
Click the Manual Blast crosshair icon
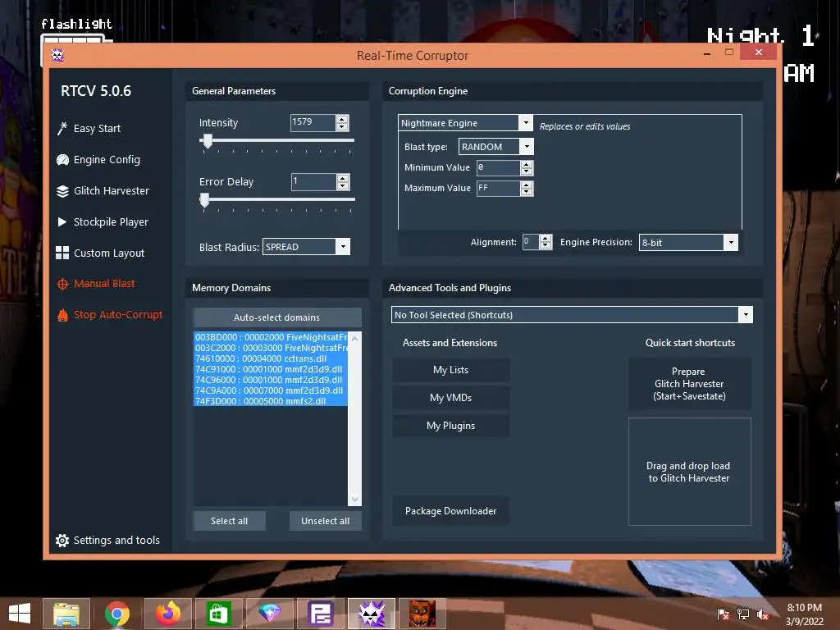(62, 284)
